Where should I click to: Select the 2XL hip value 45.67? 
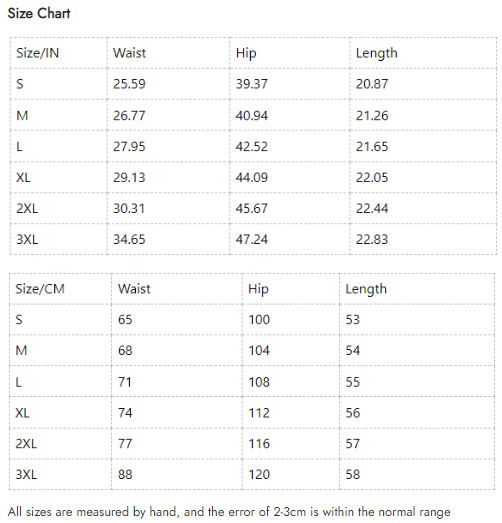click(x=252, y=208)
